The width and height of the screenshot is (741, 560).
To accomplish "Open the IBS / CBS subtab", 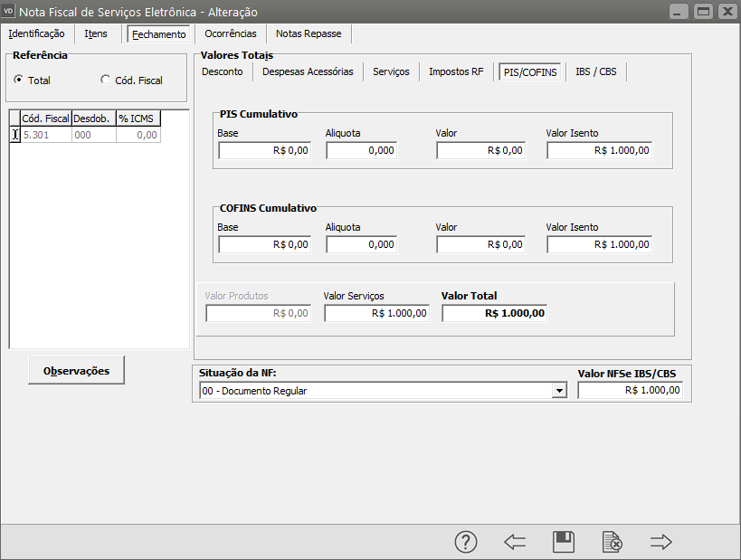I will [595, 71].
